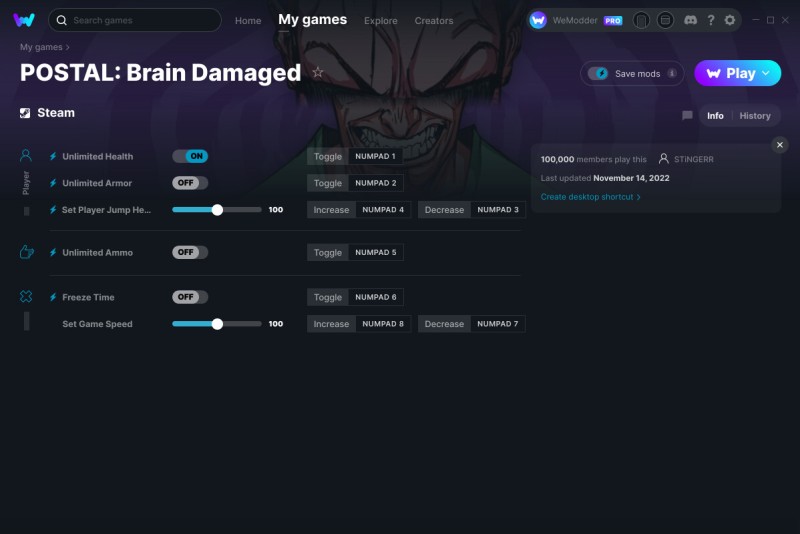Click the Set Game Speed value 100
Viewport: 800px width, 534px height.
[x=276, y=324]
